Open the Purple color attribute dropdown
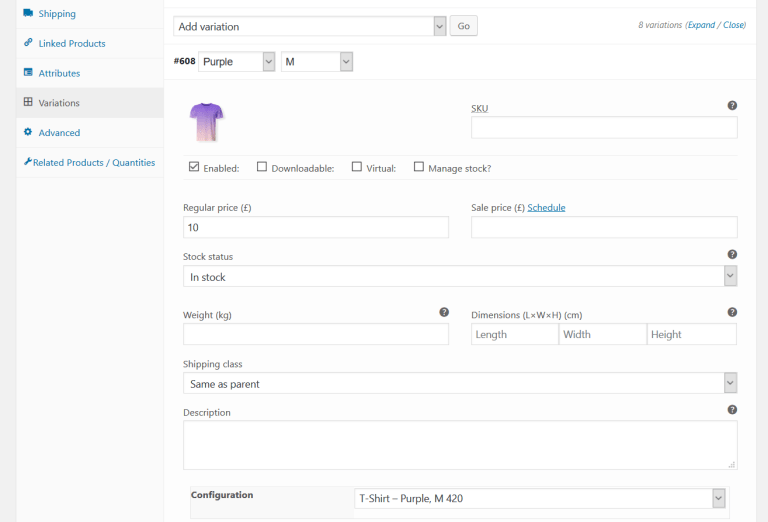768x522 pixels. point(237,62)
